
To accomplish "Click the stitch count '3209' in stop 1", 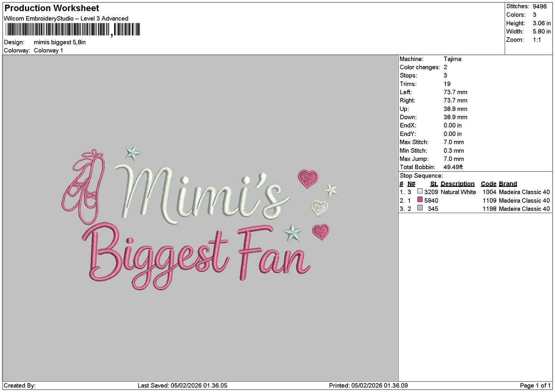I will [x=431, y=192].
